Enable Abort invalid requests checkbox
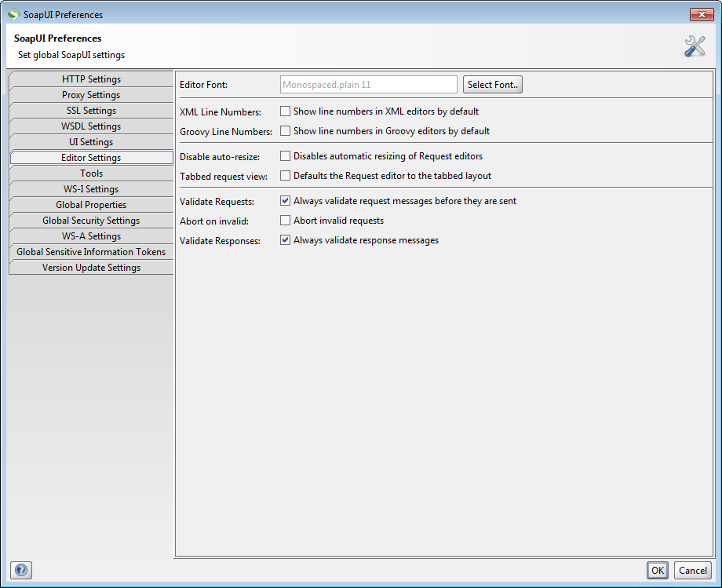 286,221
